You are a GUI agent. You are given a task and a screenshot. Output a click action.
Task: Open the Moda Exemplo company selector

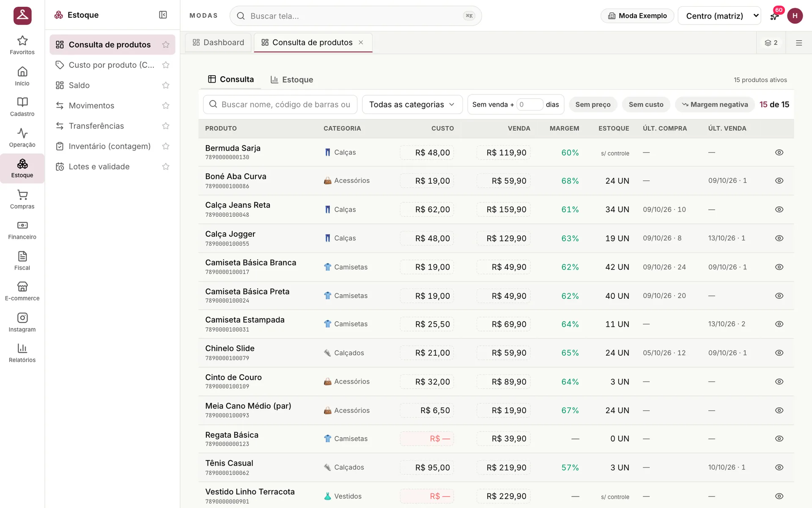coord(637,16)
